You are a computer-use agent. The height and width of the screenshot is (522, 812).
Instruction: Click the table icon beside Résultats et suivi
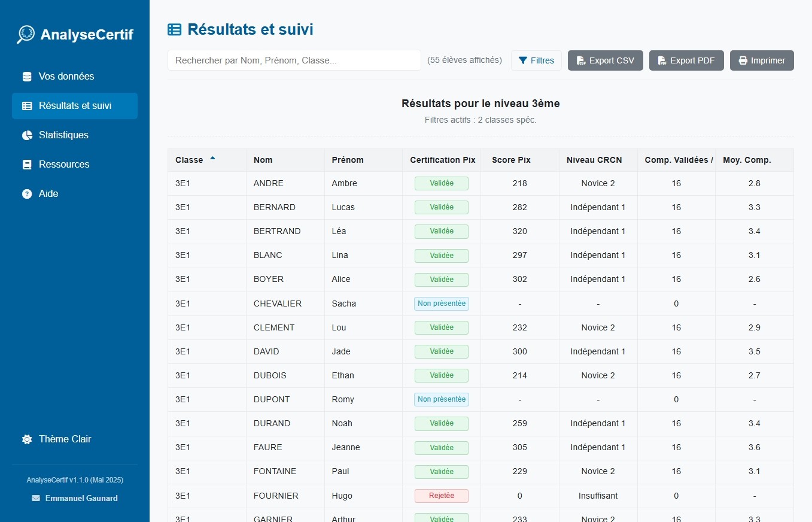27,106
